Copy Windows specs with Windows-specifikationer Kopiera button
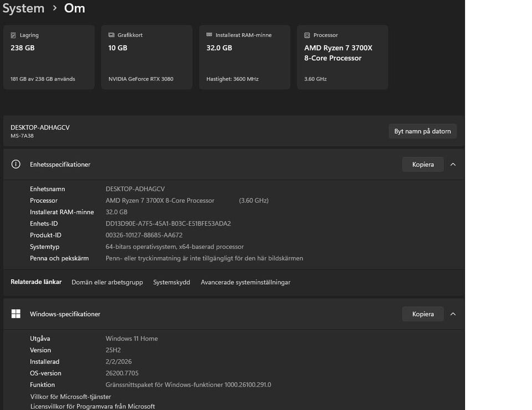This screenshot has height=410, width=532. [x=423, y=314]
